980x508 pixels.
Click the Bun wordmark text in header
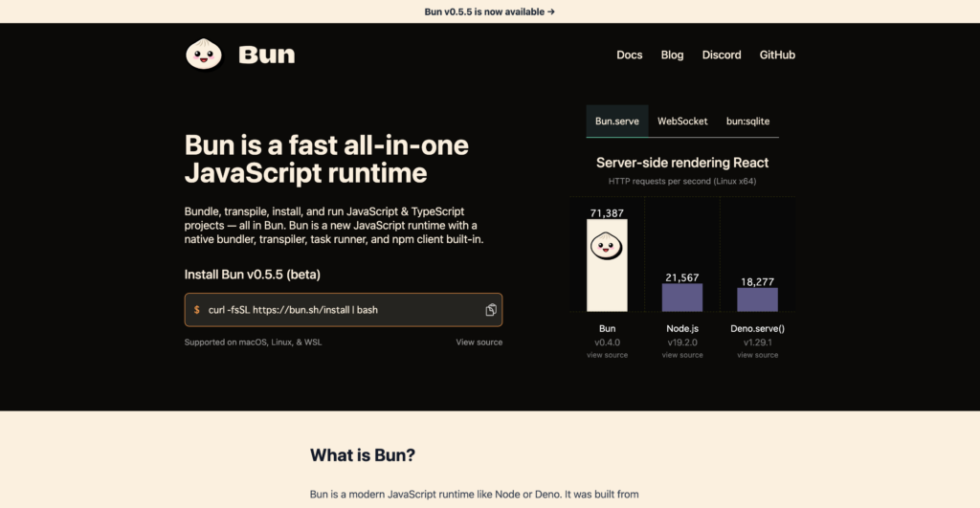(x=266, y=55)
